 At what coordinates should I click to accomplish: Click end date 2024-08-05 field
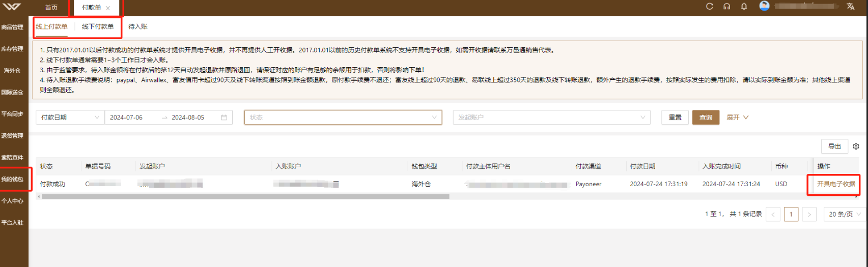[x=188, y=117]
